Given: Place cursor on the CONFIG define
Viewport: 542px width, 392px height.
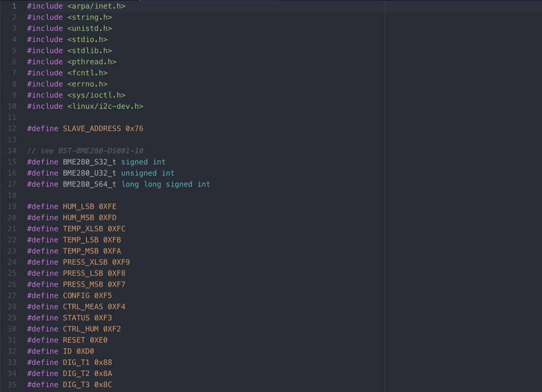Looking at the screenshot, I should tap(76, 295).
